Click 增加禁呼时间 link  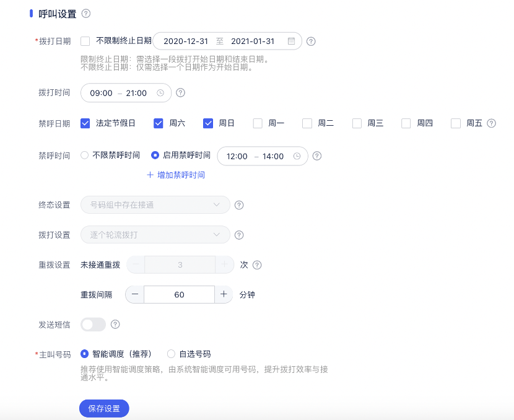pyautogui.click(x=176, y=175)
